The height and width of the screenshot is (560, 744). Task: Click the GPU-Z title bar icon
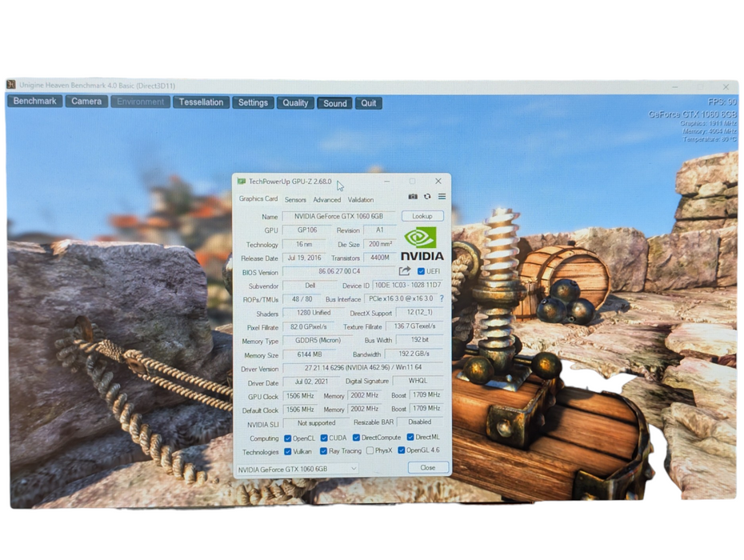242,182
